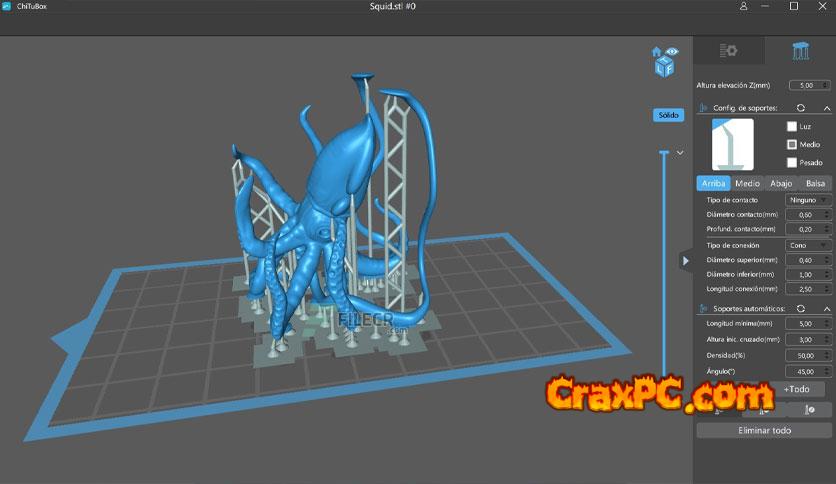Maximize the ChiTuBox window

tap(794, 6)
